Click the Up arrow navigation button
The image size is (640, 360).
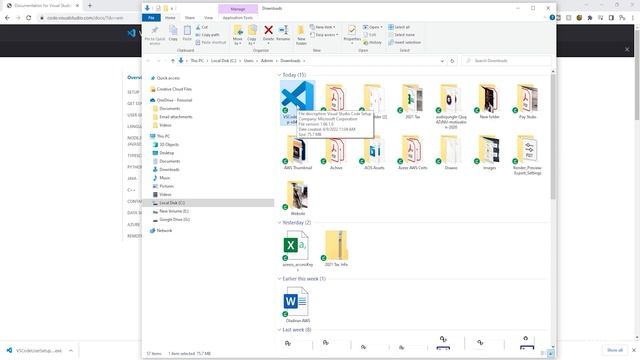point(173,61)
